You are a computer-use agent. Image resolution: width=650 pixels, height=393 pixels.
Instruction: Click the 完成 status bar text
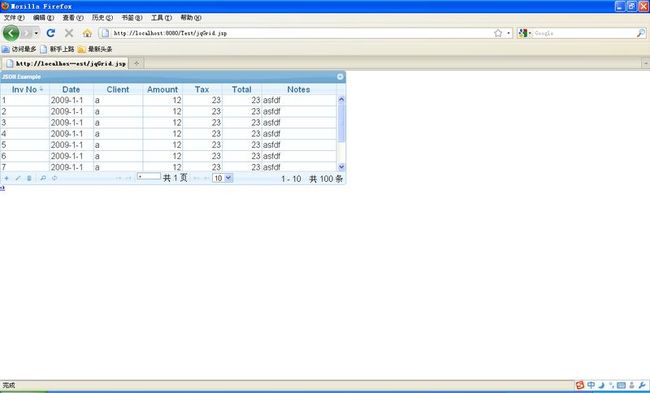9,386
